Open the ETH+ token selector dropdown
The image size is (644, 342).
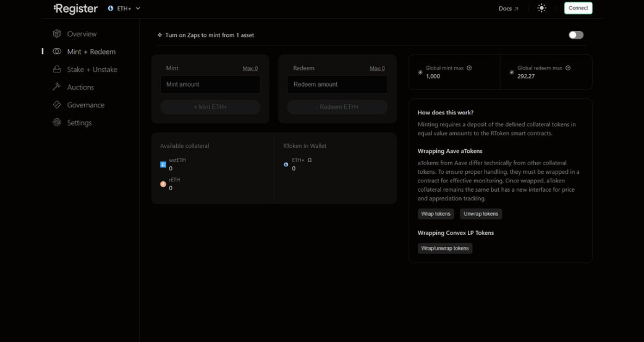click(124, 9)
